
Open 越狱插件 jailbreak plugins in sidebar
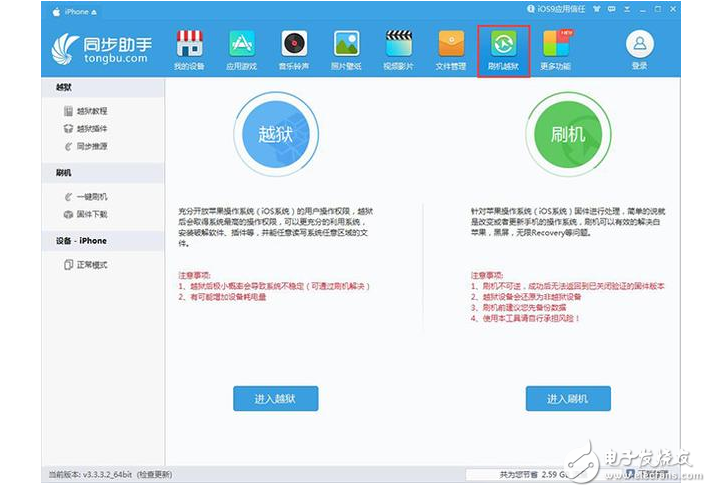pyautogui.click(x=86, y=129)
